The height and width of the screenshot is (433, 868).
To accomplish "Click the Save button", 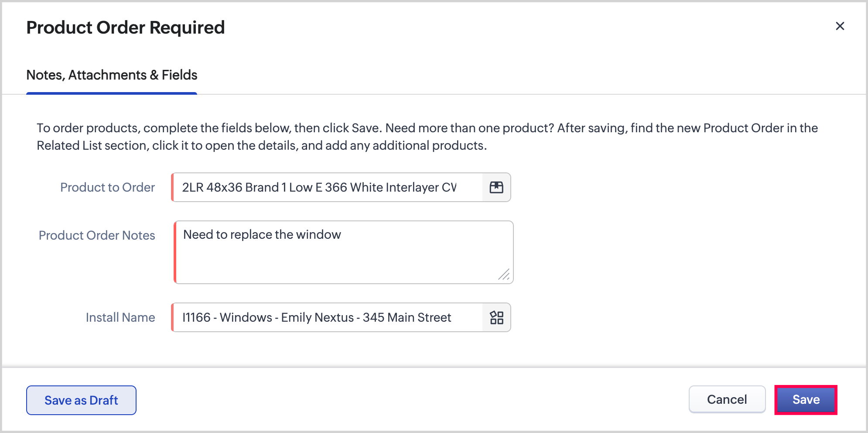I will coord(806,399).
